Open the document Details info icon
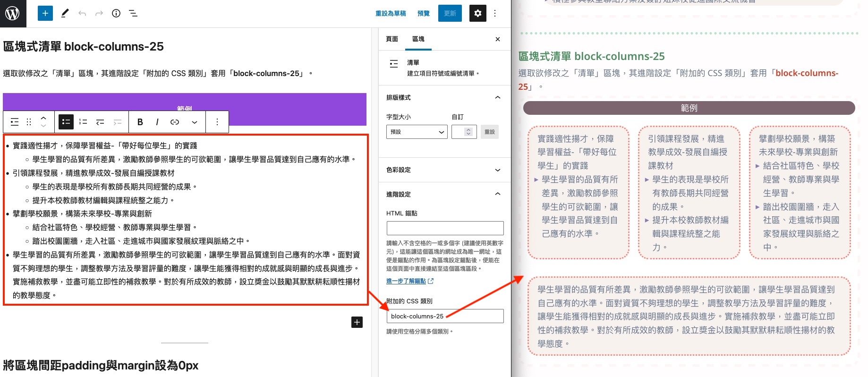This screenshot has width=868, height=377. 116,13
